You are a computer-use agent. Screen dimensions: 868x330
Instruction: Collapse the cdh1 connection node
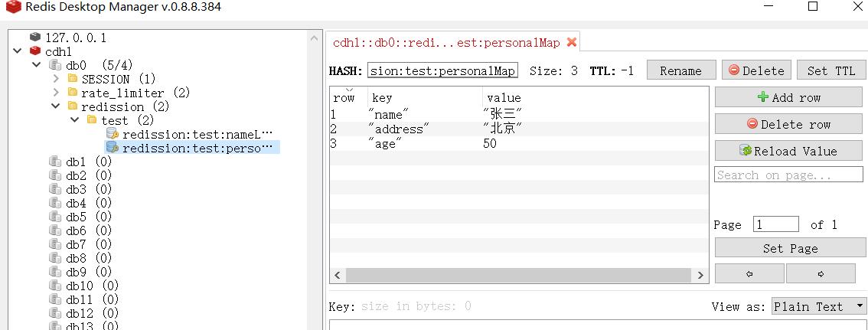tap(18, 51)
